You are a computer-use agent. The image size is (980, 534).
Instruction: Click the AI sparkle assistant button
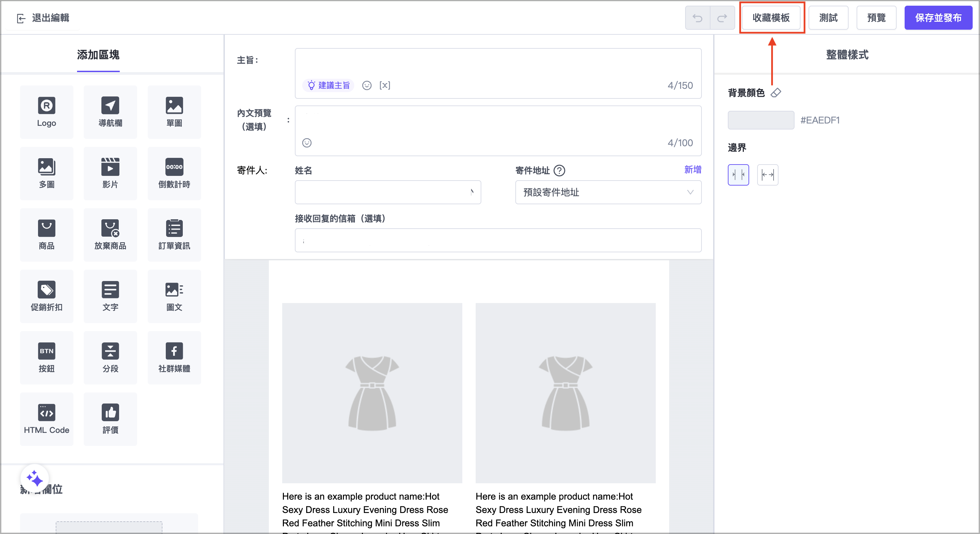pyautogui.click(x=35, y=478)
